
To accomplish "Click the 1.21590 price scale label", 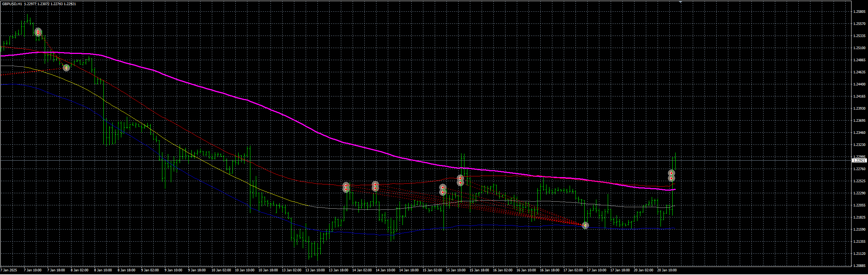I will click(x=859, y=230).
